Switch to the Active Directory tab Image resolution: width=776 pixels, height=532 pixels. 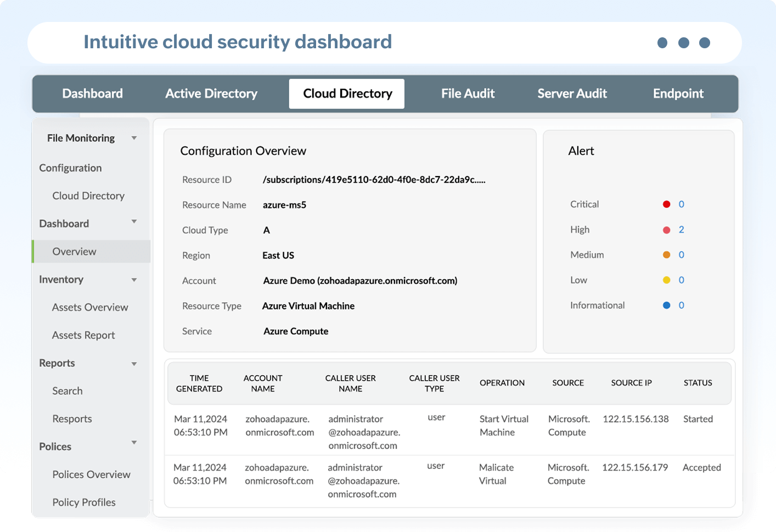pos(211,94)
